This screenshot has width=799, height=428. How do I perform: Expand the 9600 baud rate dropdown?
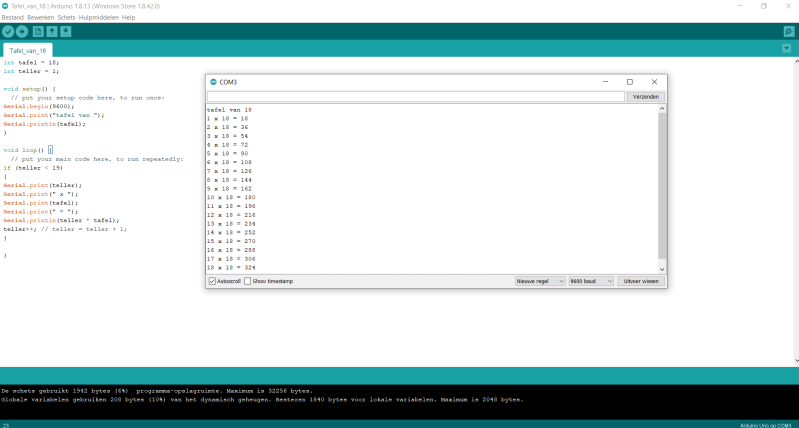pyautogui.click(x=590, y=282)
